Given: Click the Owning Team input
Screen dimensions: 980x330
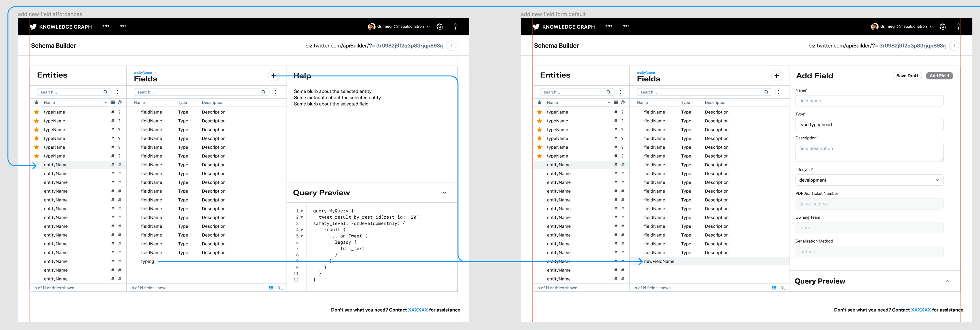Looking at the screenshot, I should 869,228.
